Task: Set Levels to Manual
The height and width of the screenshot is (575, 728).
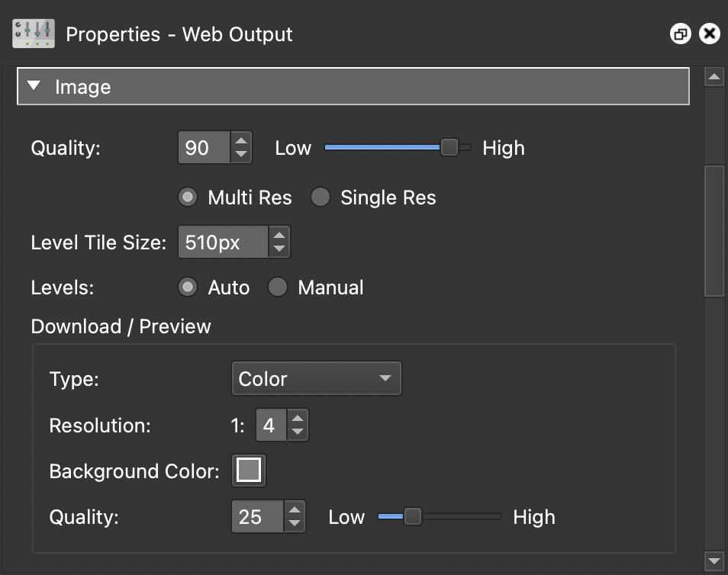Action: [279, 287]
